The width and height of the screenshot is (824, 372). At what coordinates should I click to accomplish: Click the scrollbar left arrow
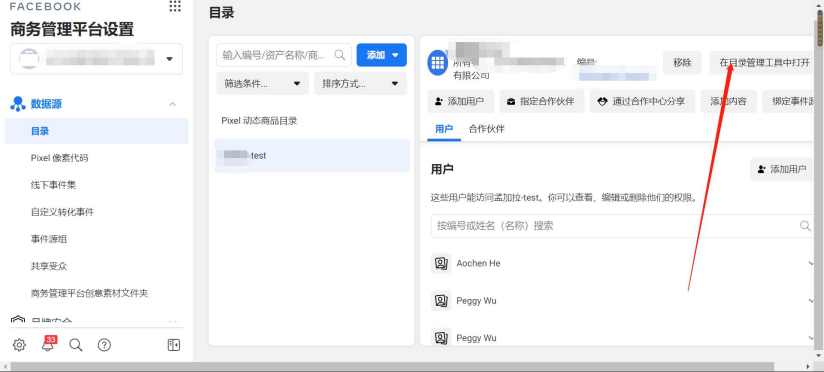(5, 366)
